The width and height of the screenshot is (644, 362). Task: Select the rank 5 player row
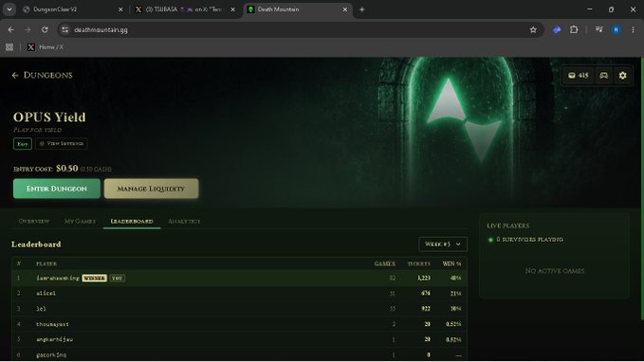(x=239, y=339)
